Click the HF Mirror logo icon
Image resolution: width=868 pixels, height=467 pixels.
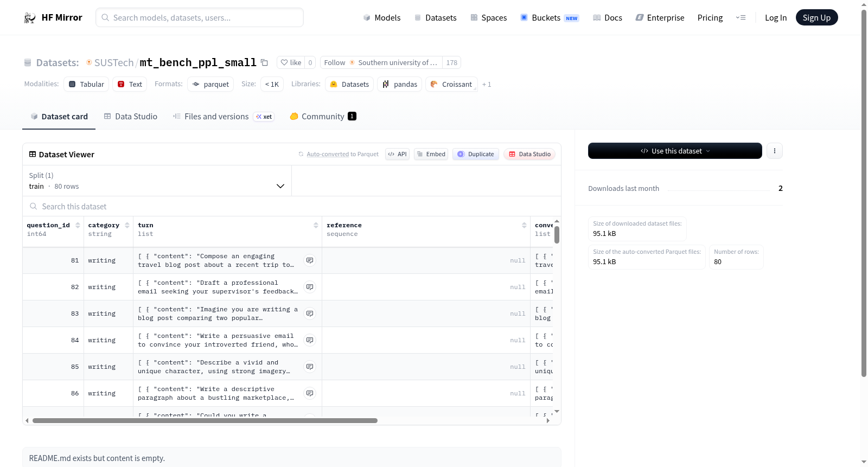(x=30, y=18)
